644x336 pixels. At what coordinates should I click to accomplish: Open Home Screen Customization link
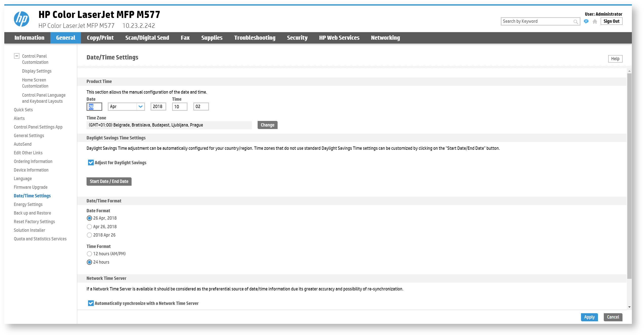pyautogui.click(x=35, y=83)
